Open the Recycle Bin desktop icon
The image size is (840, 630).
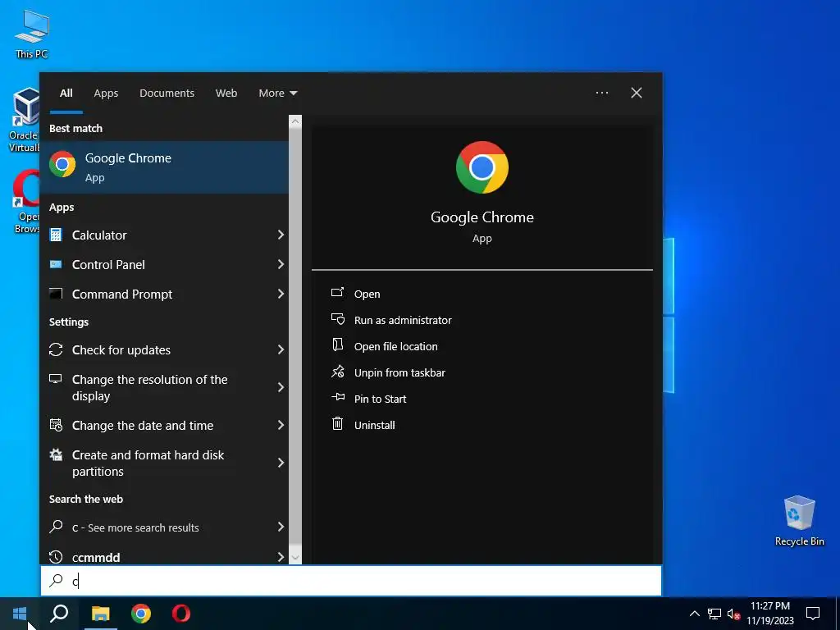click(799, 521)
